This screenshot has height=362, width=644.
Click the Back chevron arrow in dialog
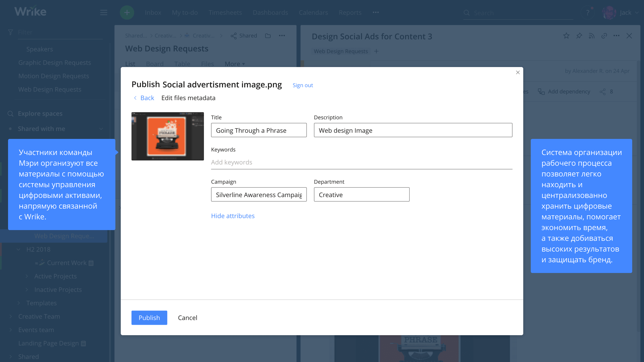tap(135, 98)
